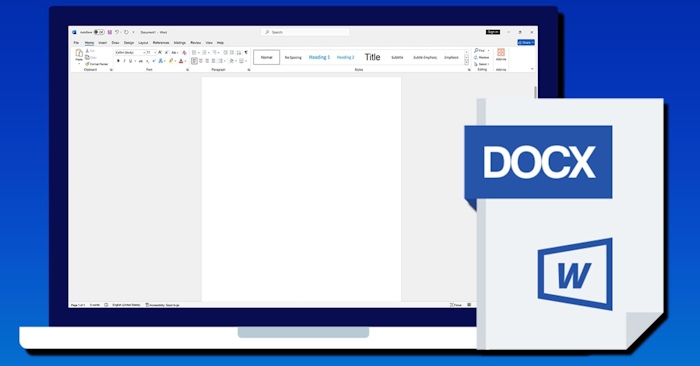Viewport: 700px width, 366px height.
Task: Open the Help tab
Action: (221, 43)
